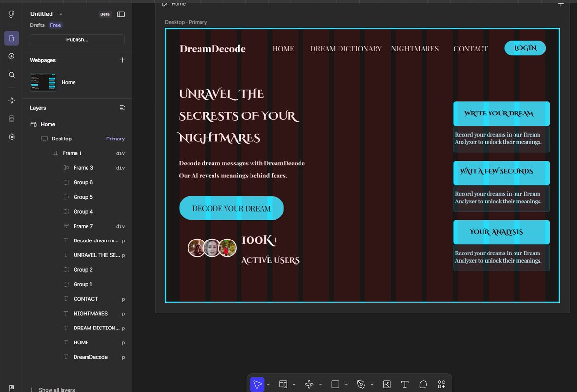Click the Free plan badge

pyautogui.click(x=55, y=25)
